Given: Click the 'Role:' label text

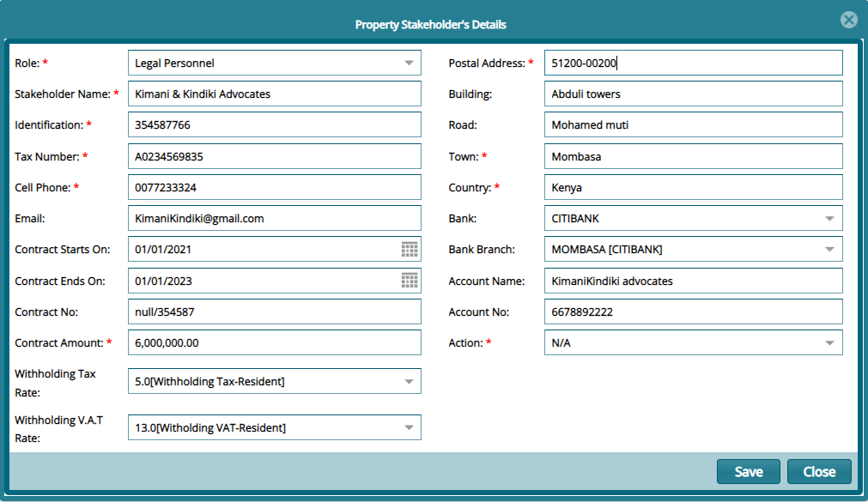Looking at the screenshot, I should pos(27,64).
